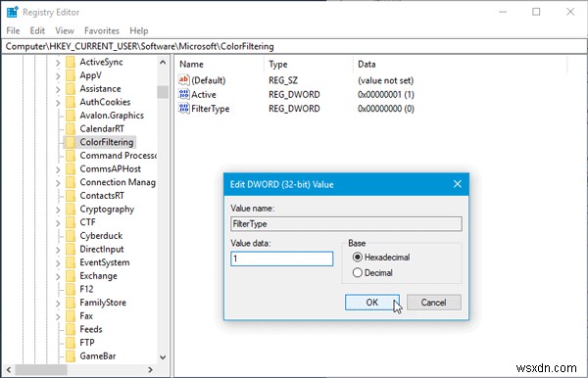Select the FTP tree key
Screen dimensions: 588x378
(87, 343)
